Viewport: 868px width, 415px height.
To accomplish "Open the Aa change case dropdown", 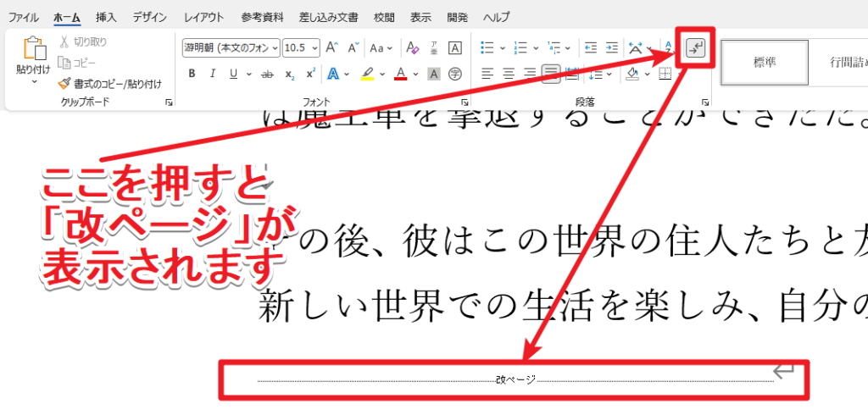I will (x=381, y=48).
